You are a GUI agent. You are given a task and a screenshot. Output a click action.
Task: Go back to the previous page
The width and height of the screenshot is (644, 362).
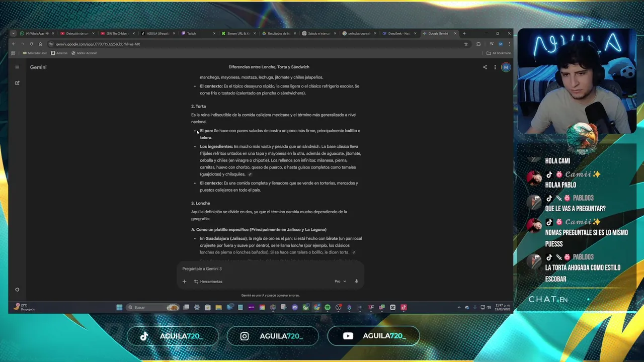pyautogui.click(x=14, y=44)
